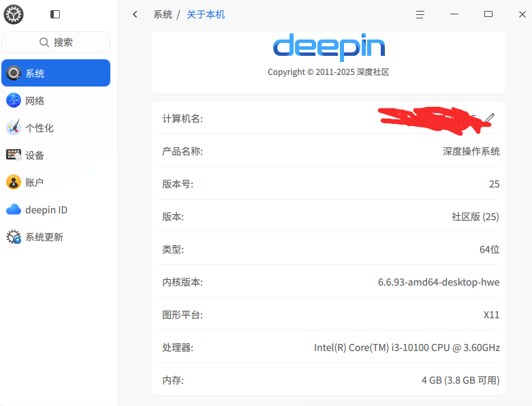The image size is (532, 406).
Task: Open the 网络 network settings icon
Action: (x=14, y=100)
